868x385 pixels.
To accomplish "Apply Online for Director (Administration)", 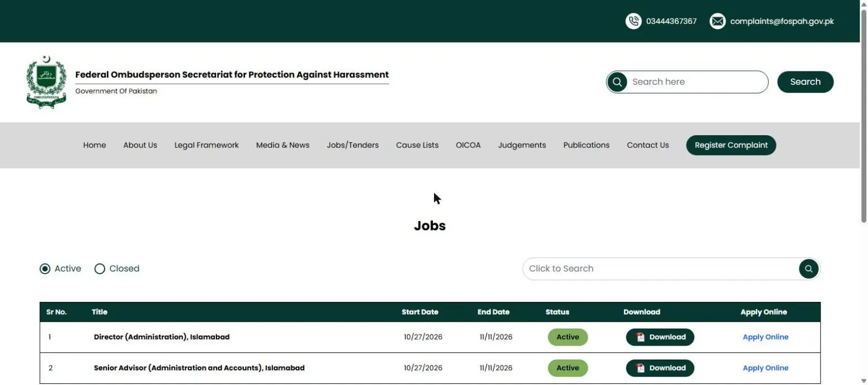I will tap(766, 337).
